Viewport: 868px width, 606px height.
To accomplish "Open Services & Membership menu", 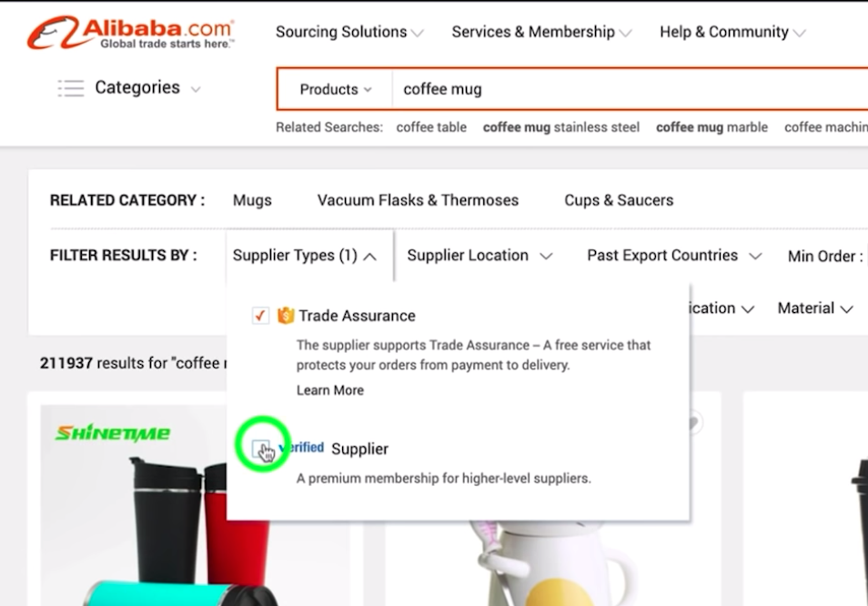I will coord(541,32).
